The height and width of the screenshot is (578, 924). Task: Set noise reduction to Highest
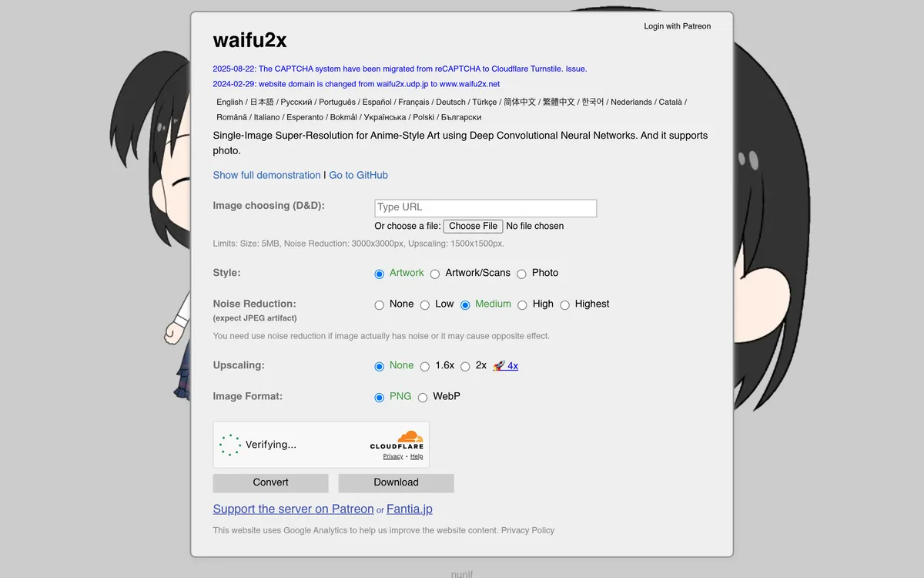(564, 305)
